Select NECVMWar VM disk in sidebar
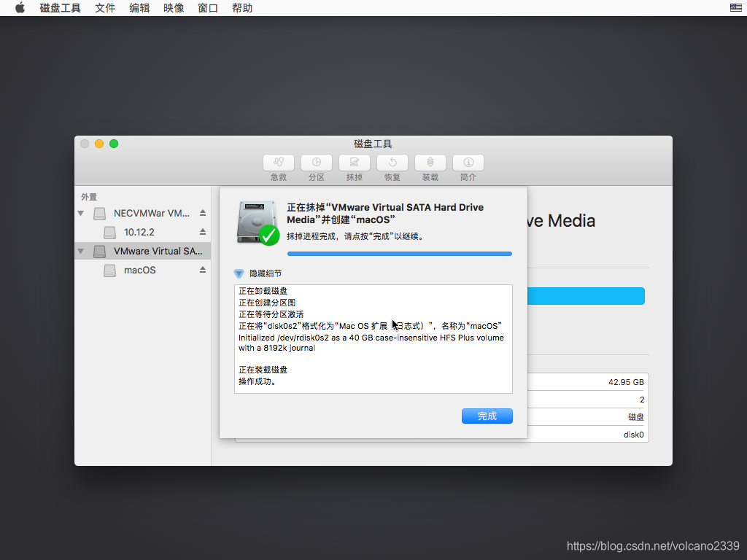Image resolution: width=747 pixels, height=560 pixels. [142, 214]
